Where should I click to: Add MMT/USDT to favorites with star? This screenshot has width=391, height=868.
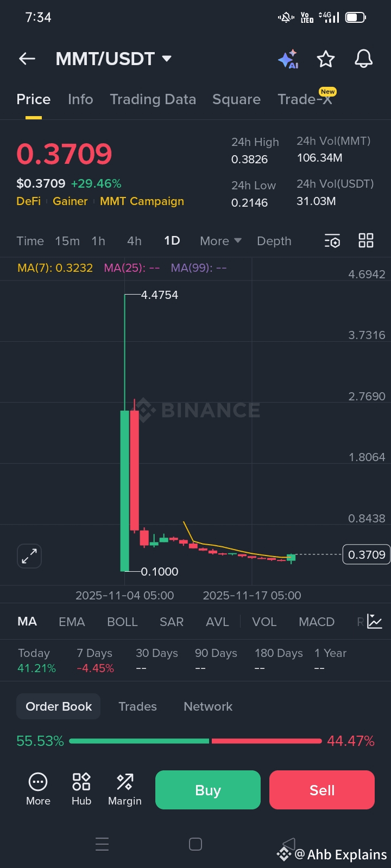[x=326, y=59]
